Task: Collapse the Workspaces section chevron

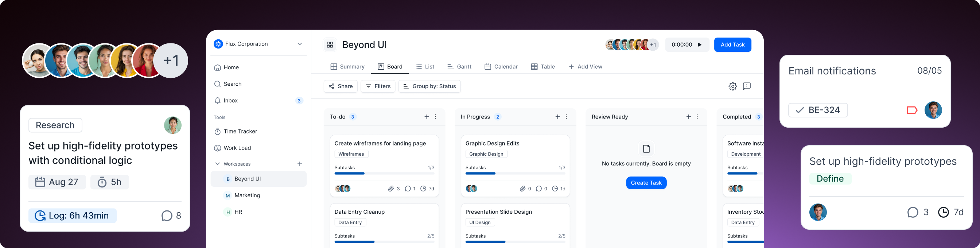Action: [218, 164]
